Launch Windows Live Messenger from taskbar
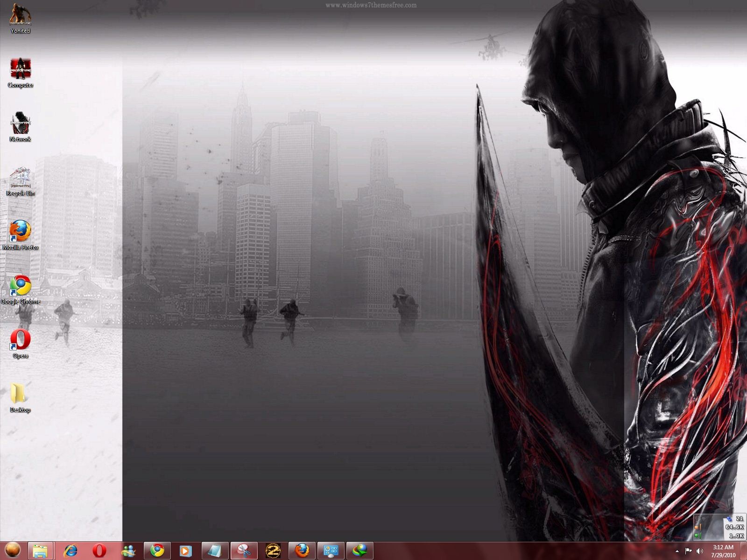The height and width of the screenshot is (560, 747). [x=128, y=551]
